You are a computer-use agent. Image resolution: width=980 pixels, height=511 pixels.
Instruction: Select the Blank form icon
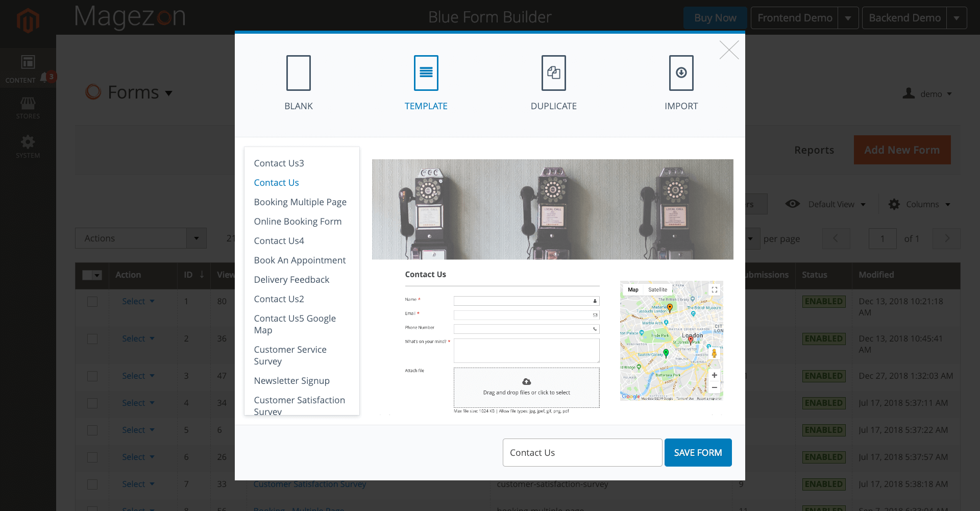[299, 73]
